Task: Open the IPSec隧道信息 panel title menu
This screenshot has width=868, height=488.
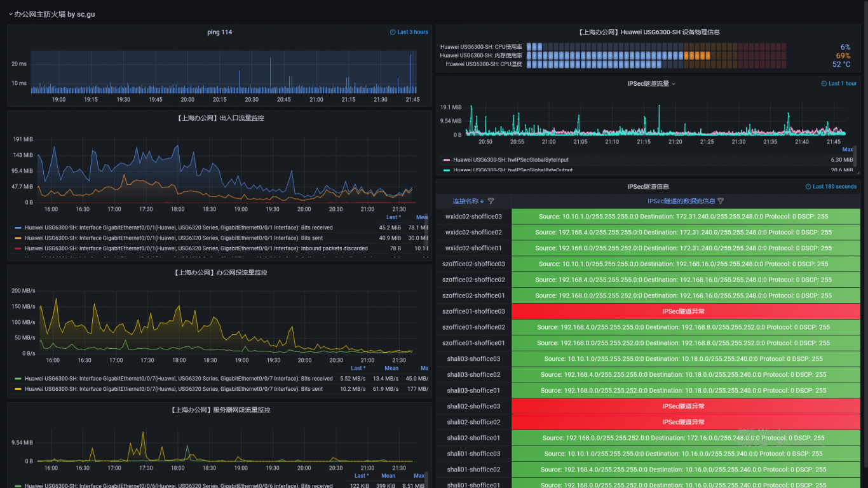Action: tap(648, 187)
